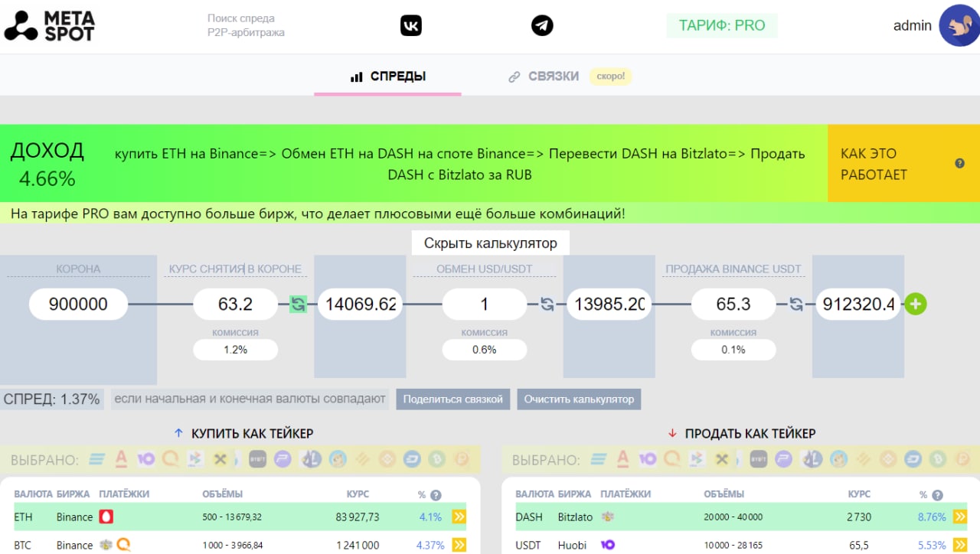Image resolution: width=980 pixels, height=554 pixels.
Task: Collapse the calculator with Скрыть калькулятор
Action: point(491,243)
